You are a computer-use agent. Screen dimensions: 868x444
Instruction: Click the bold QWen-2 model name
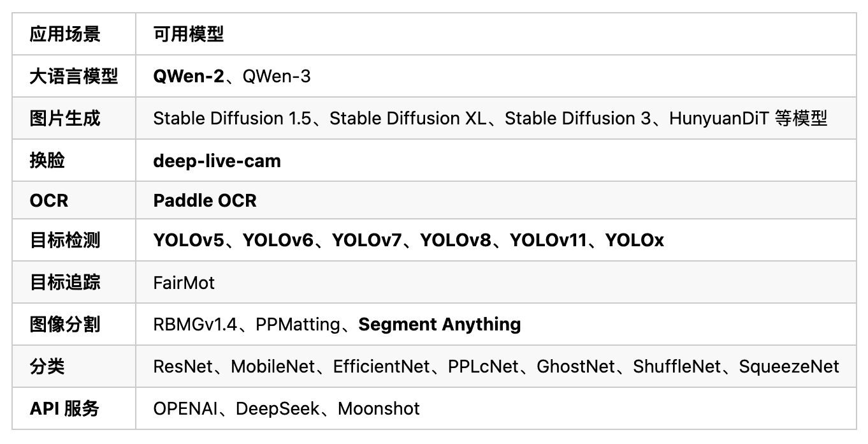(x=189, y=77)
